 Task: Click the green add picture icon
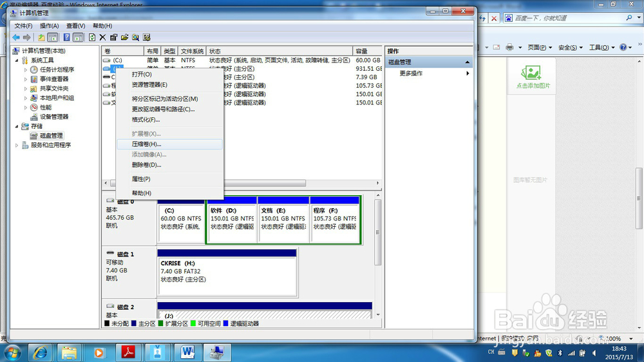tap(531, 73)
